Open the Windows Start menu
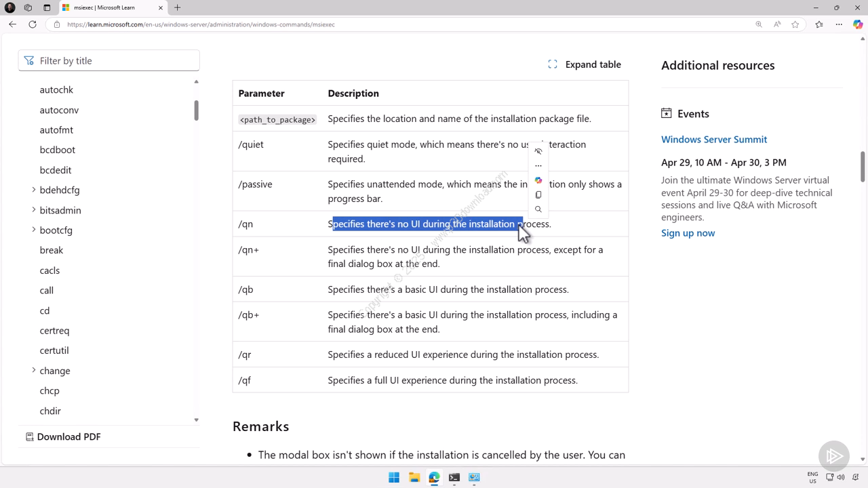The width and height of the screenshot is (868, 488). point(394,477)
